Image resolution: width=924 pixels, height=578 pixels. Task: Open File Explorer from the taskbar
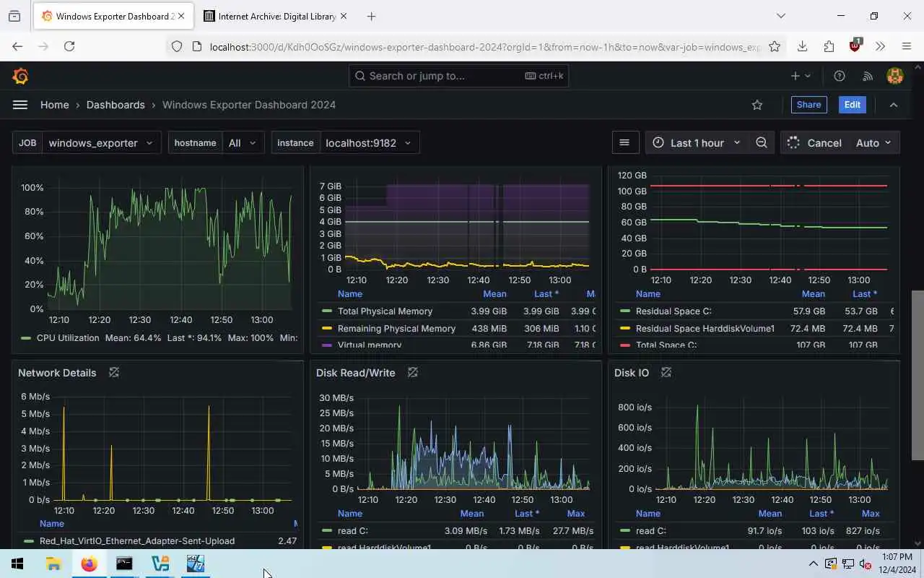point(53,564)
